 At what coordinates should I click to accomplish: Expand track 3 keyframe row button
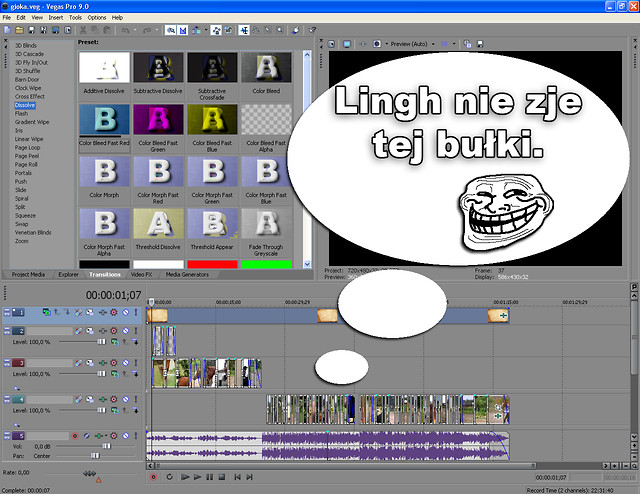(16, 388)
